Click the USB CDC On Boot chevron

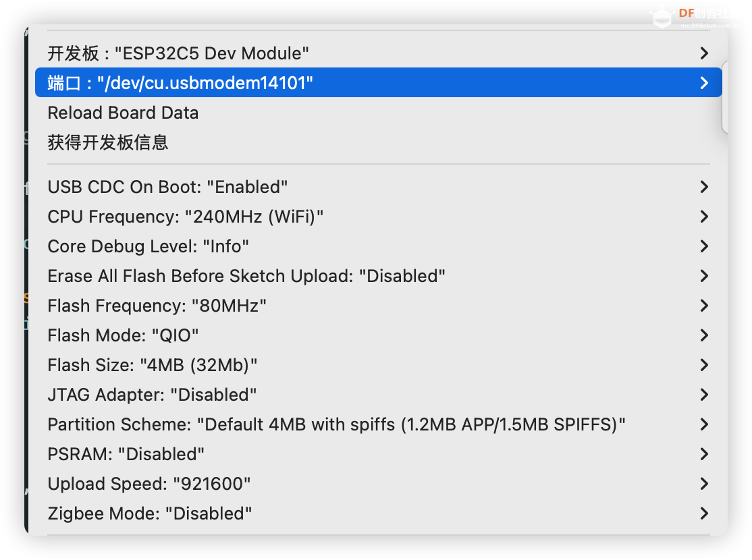(704, 187)
